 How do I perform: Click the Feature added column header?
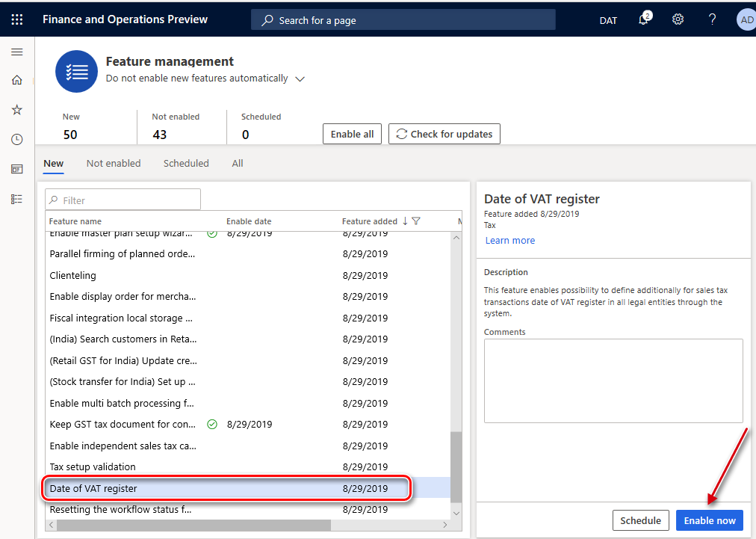pos(369,221)
